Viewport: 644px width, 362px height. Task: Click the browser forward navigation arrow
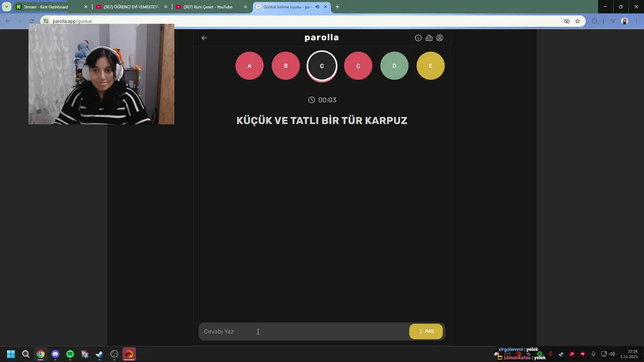19,21
